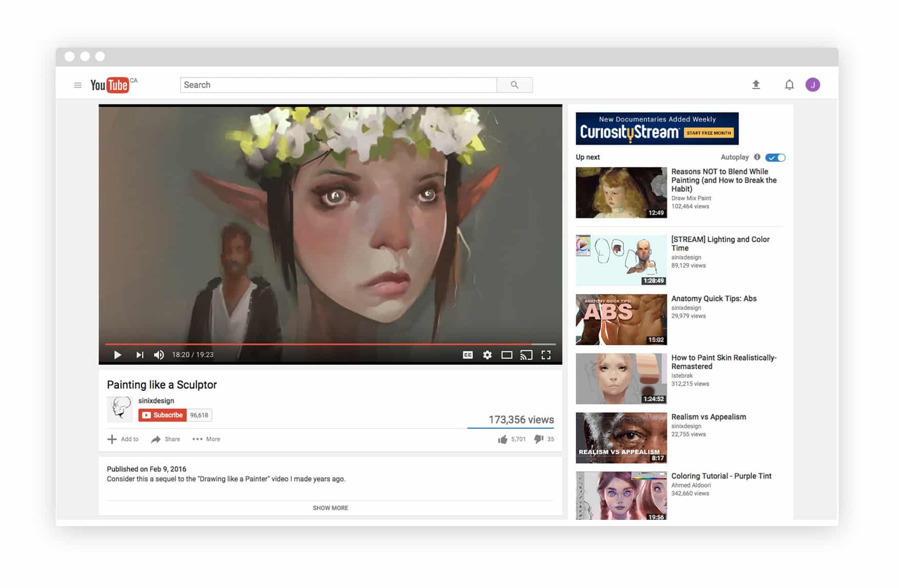This screenshot has width=899, height=588.
Task: Open Draw Mix Paint channel
Action: (691, 198)
